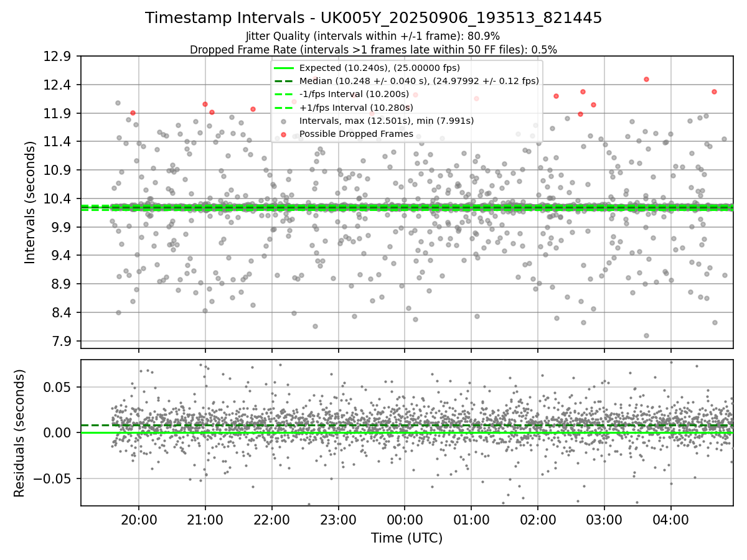Screen dimensions: 747x560
Task: Click the Residuals (seconds) y-axis label
Action: 19,433
